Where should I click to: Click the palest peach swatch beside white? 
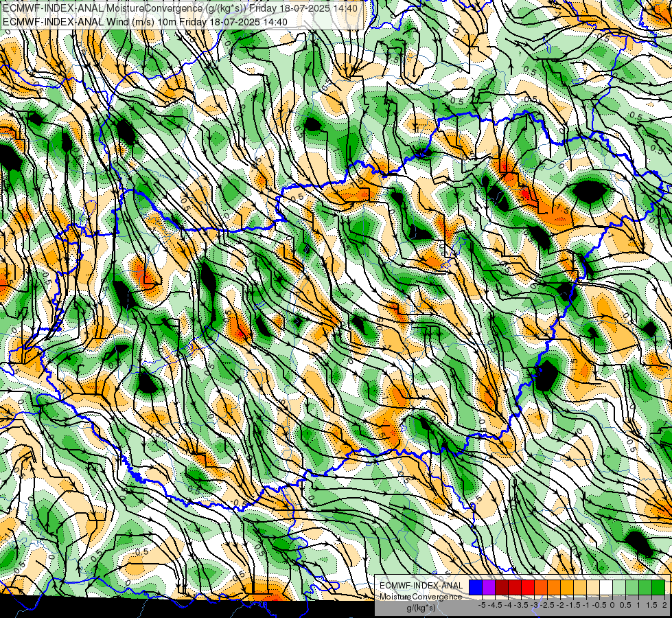click(x=592, y=588)
